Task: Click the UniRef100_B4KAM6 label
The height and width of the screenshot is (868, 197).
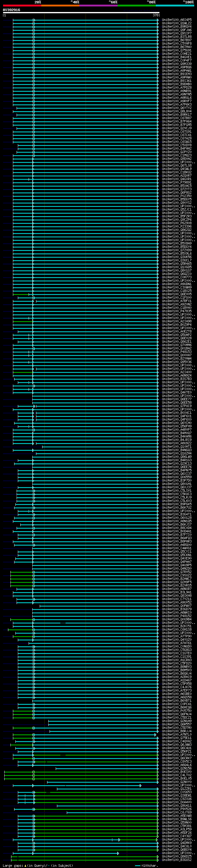Action: click(x=177, y=436)
